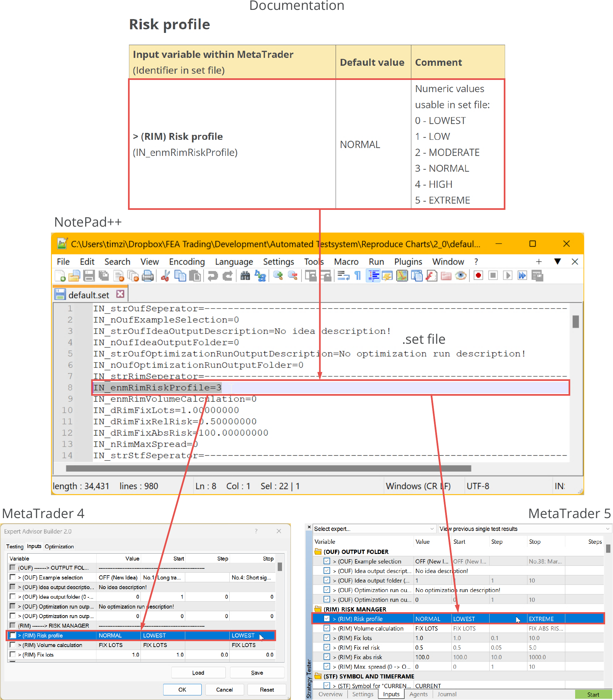Screen dimensions: 613x700
Task: Tick MT4 checkbox for (RIM) Risk profile
Action: (13, 635)
